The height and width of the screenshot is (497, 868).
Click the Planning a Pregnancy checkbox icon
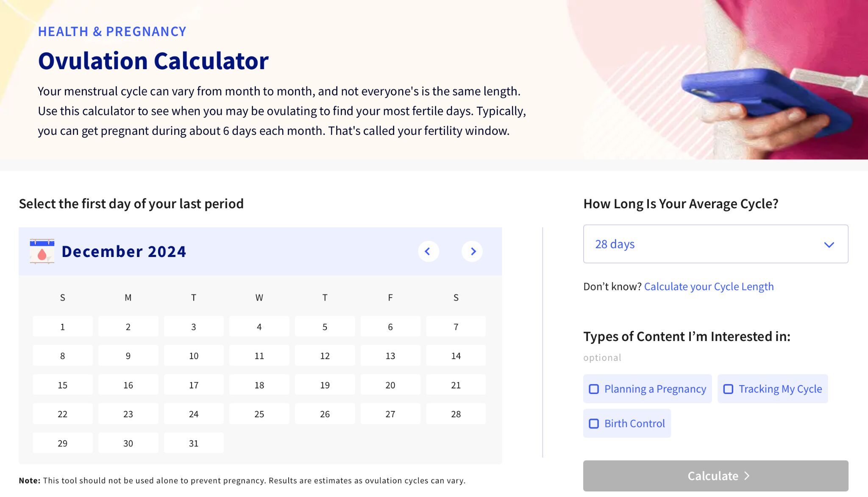click(x=594, y=388)
